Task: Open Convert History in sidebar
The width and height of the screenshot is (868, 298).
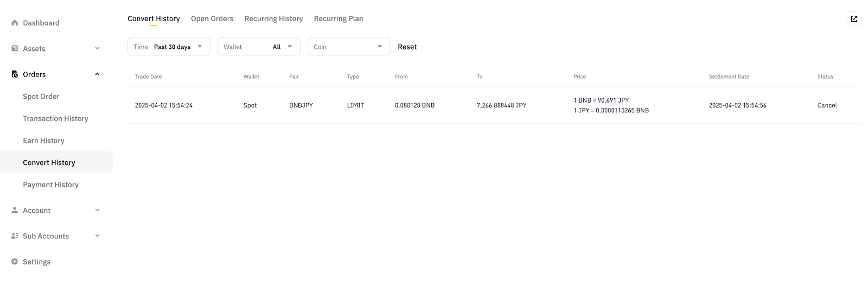Action: 49,162
